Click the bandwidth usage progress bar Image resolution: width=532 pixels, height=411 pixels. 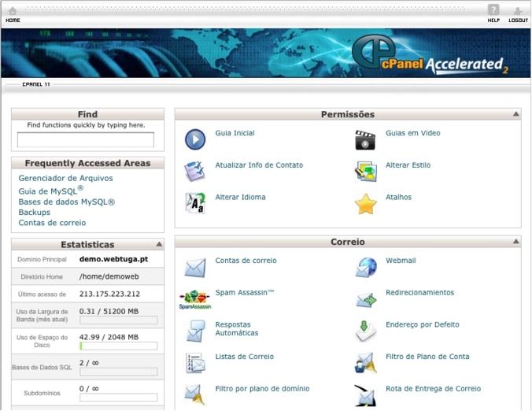pyautogui.click(x=118, y=320)
